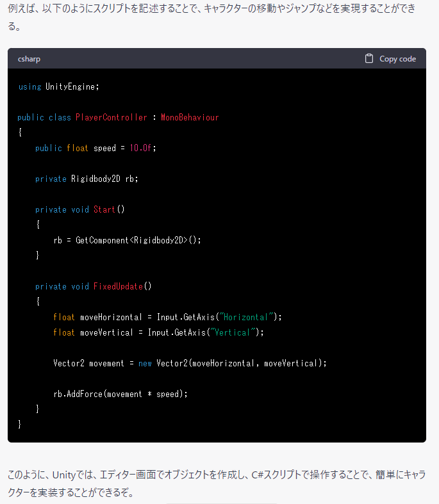Click the GetComponent<Rigidbody2D>() line

click(127, 240)
